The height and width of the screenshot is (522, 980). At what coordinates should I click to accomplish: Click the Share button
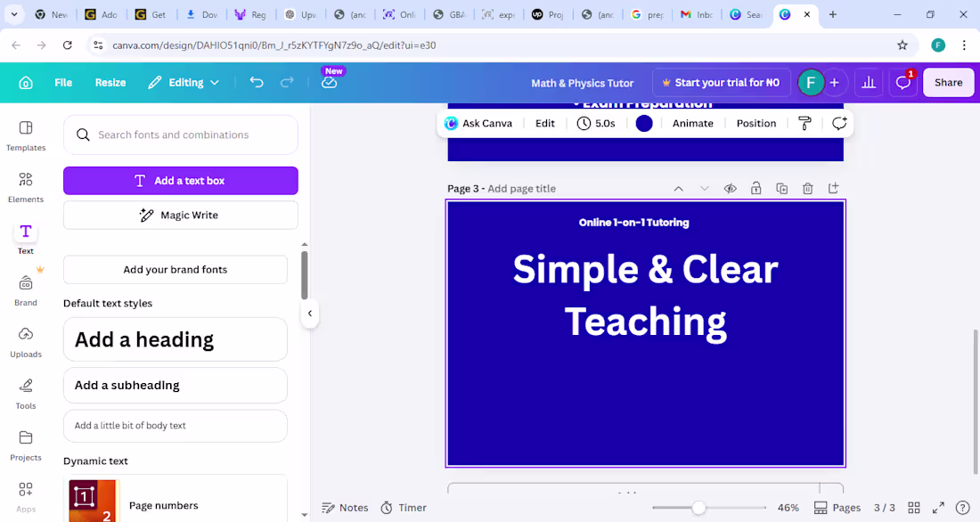pos(948,83)
